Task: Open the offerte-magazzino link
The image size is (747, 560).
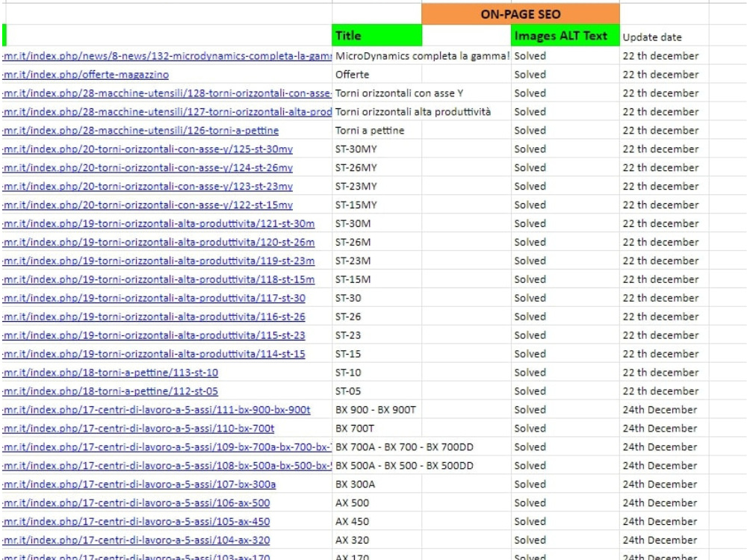Action: click(85, 75)
